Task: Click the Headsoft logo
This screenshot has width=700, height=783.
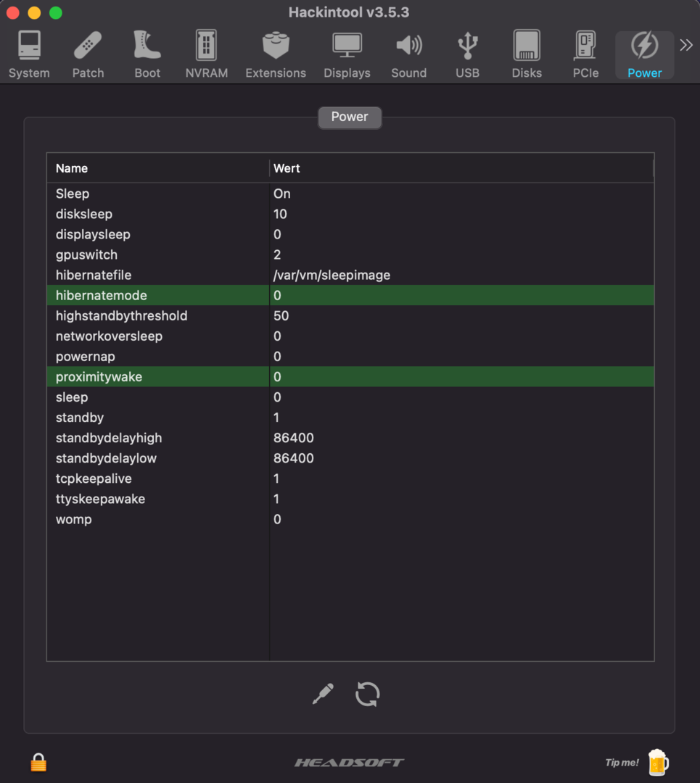Action: (x=349, y=763)
